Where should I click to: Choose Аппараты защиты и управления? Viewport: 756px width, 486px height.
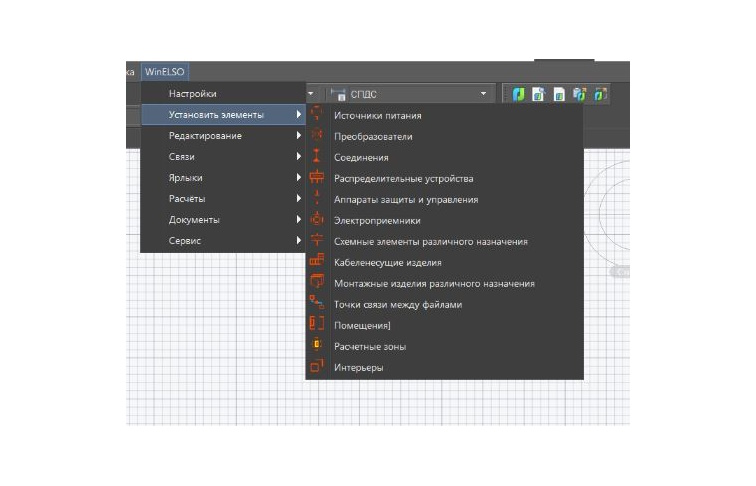pyautogui.click(x=445, y=200)
